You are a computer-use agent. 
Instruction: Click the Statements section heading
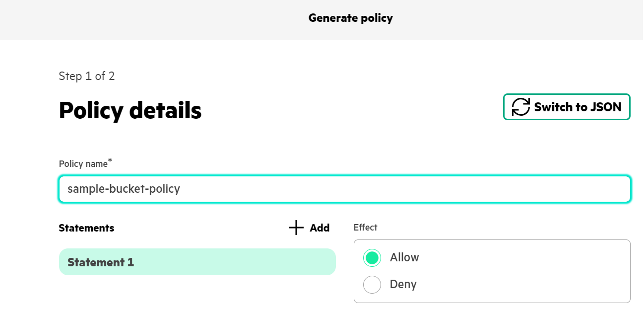(x=86, y=228)
